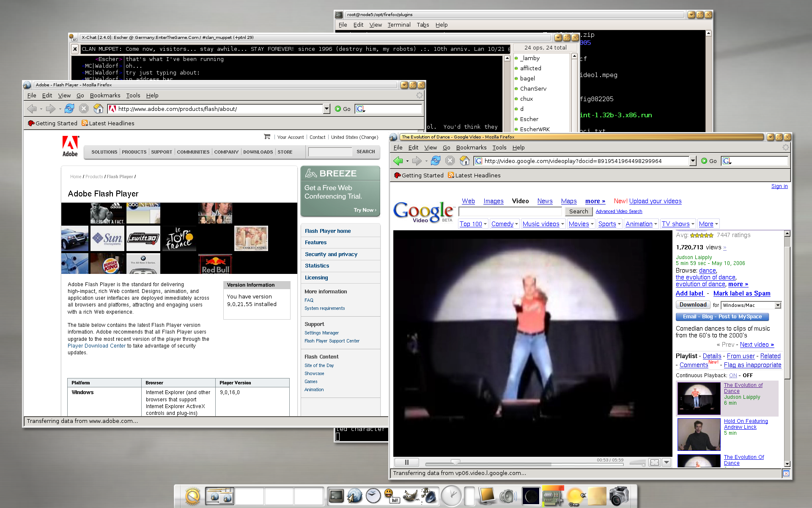Open Bookmarks menu in Adobe Firefox window

click(105, 95)
